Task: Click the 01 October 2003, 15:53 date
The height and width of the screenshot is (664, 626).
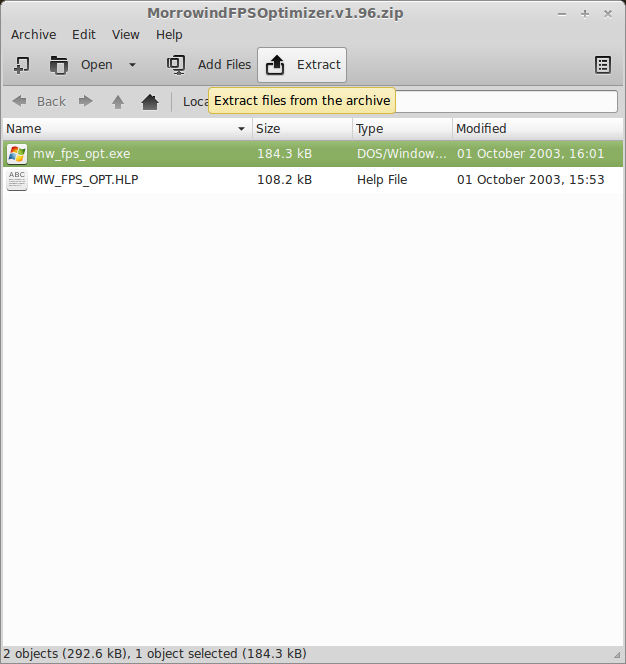Action: (531, 180)
